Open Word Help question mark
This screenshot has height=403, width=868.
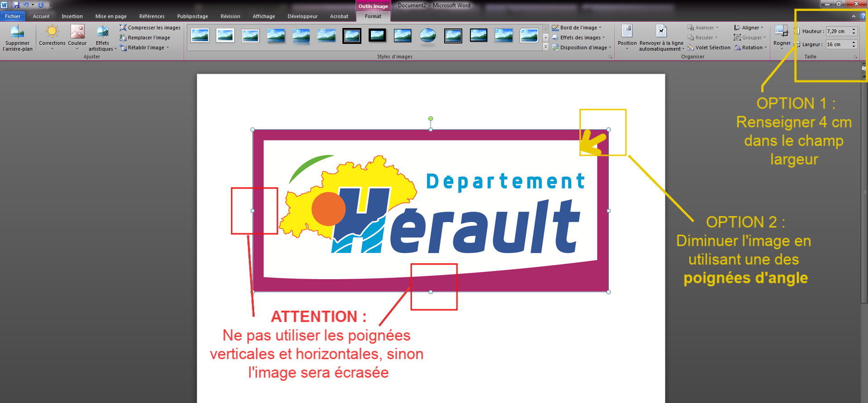863,16
